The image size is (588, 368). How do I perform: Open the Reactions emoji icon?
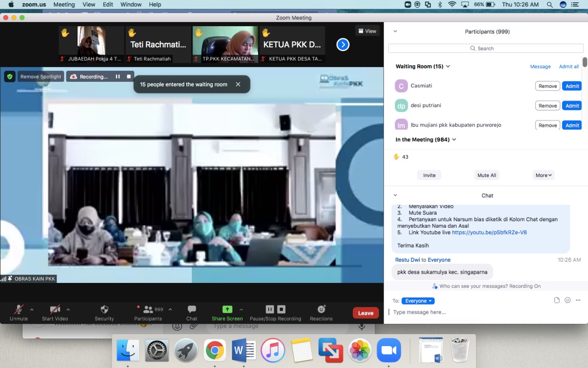[x=321, y=310]
